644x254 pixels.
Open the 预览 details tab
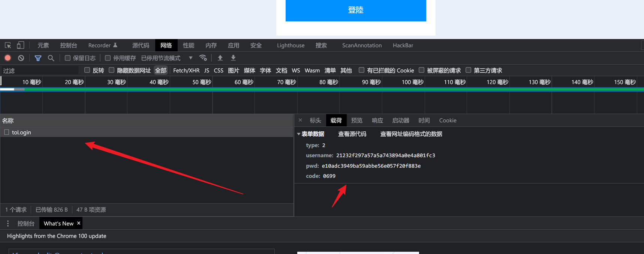[x=356, y=120]
